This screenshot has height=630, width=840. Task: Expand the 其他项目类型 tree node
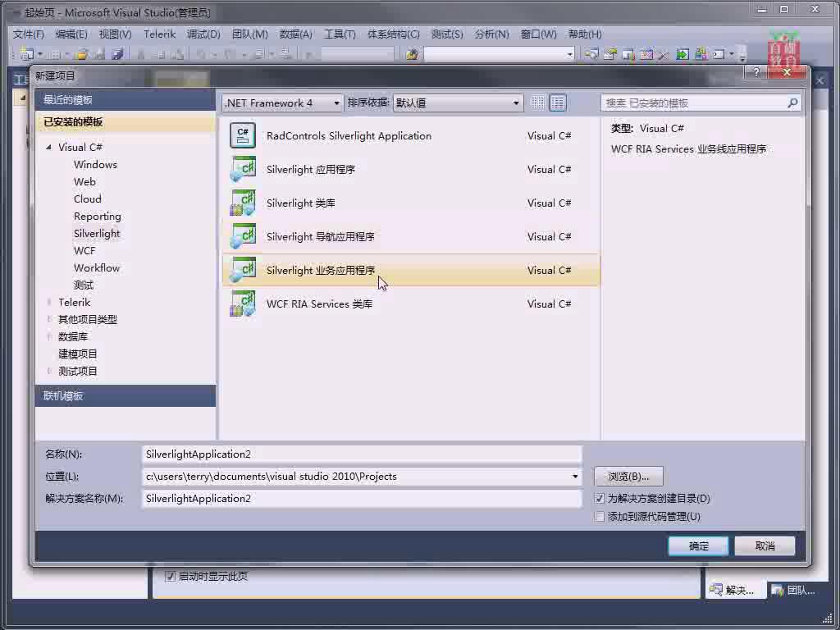coord(48,319)
